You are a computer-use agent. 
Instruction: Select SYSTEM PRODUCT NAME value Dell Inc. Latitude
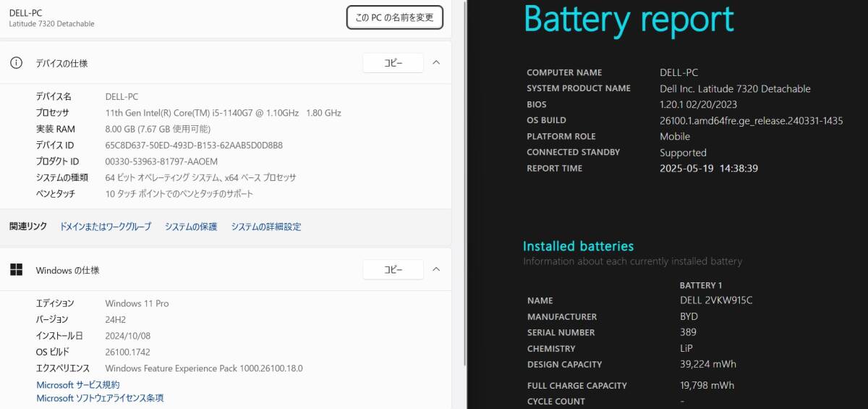735,88
